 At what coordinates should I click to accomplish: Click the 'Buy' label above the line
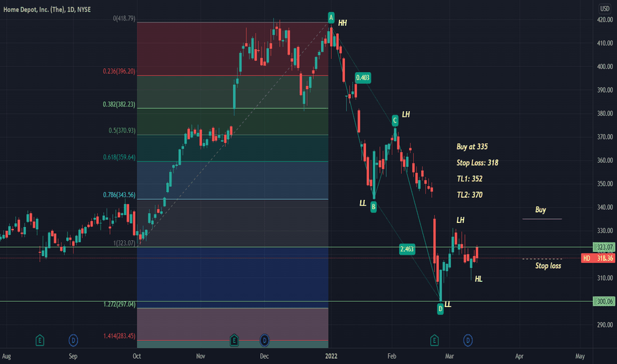click(x=540, y=210)
